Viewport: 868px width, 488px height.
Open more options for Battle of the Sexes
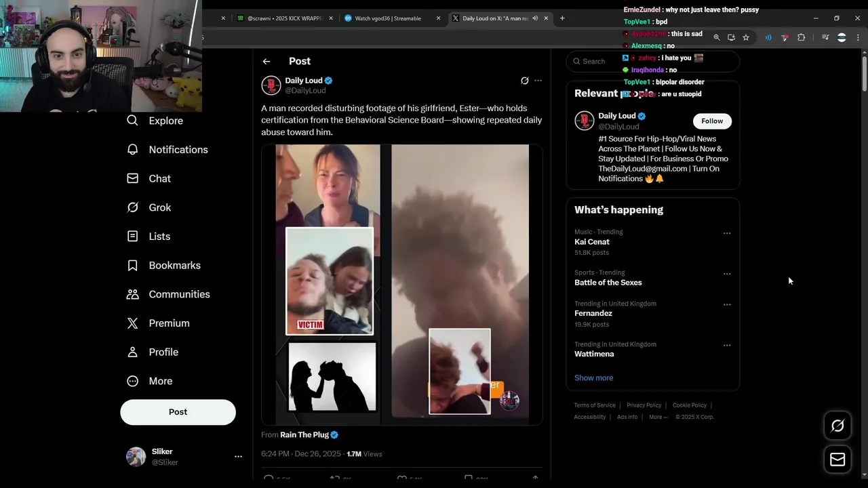point(727,274)
